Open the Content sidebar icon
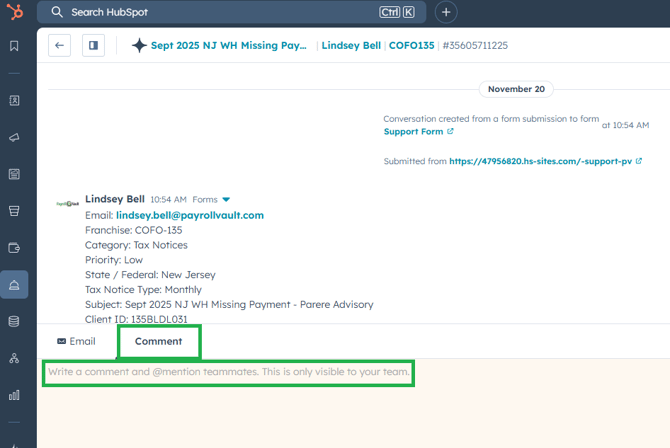The width and height of the screenshot is (670, 448). coord(14,174)
